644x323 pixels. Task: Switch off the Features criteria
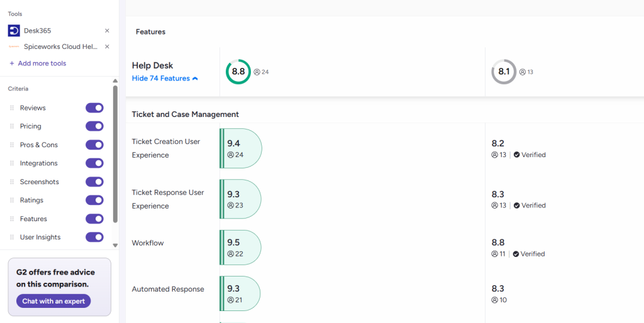pos(94,219)
